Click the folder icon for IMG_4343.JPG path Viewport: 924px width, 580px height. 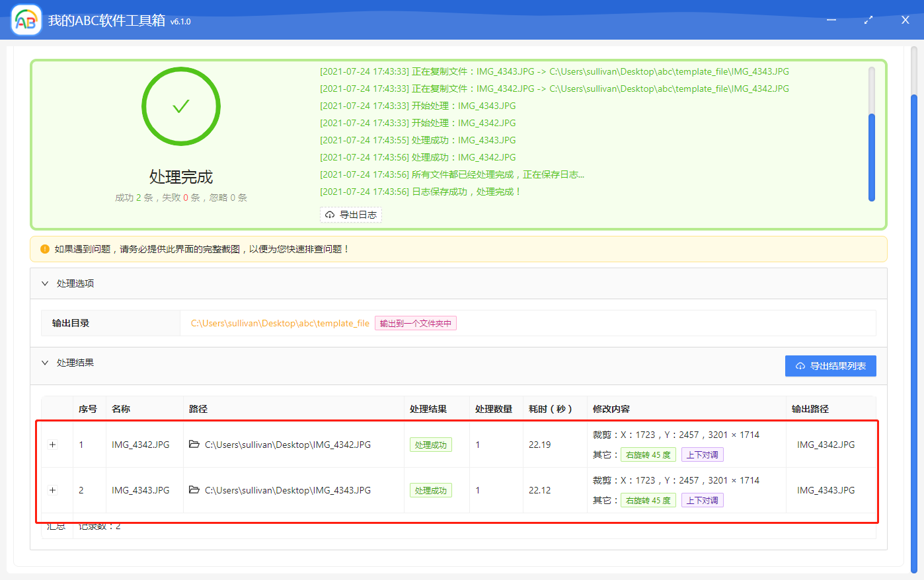coord(194,490)
